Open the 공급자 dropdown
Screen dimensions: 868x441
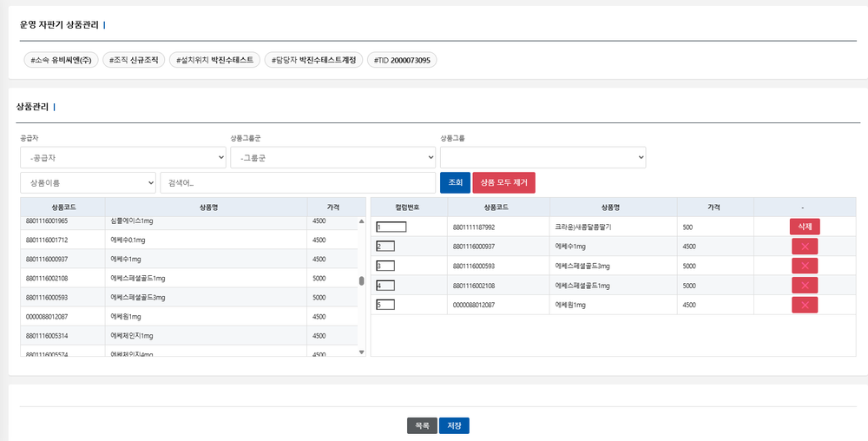122,157
